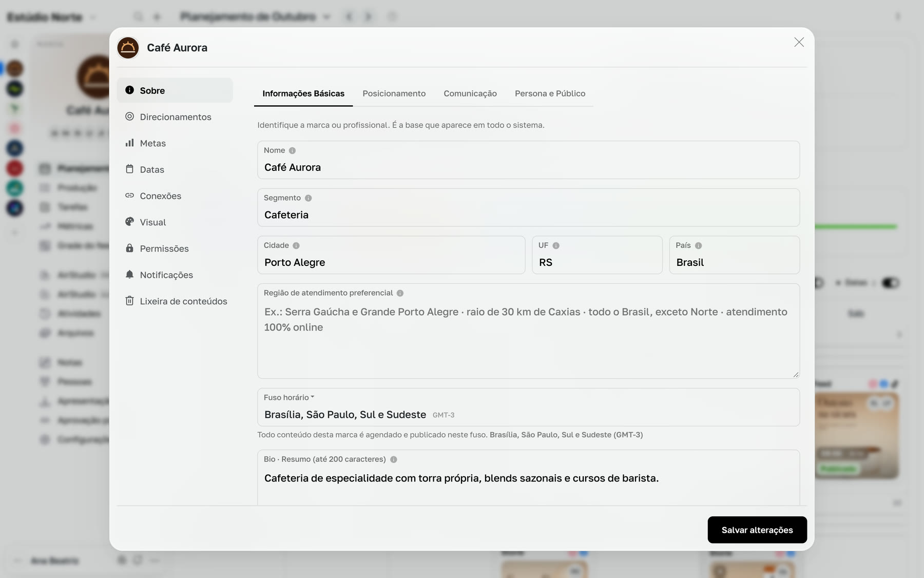
Task: Click the UF field containing RS
Action: coord(597,255)
